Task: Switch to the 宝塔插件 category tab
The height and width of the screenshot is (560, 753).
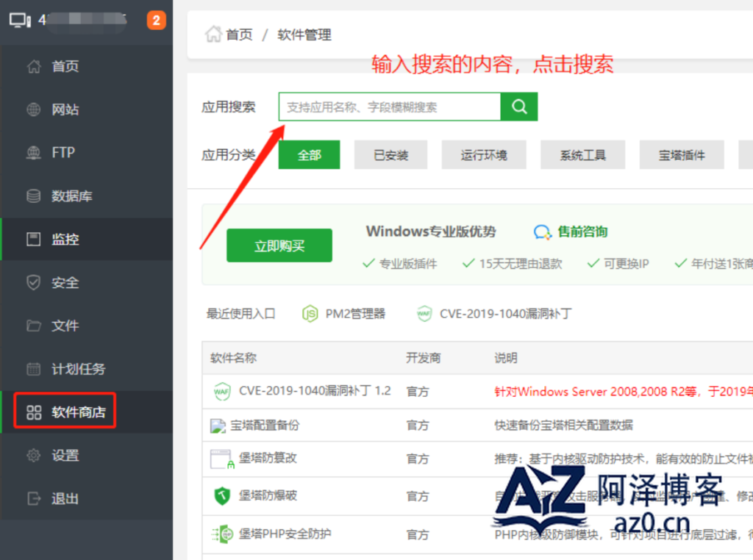Action: click(x=682, y=154)
